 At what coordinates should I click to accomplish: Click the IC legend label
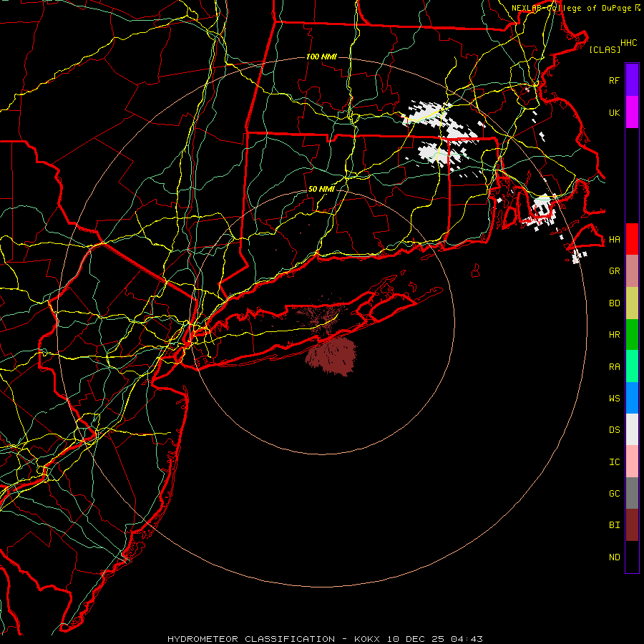tap(614, 462)
